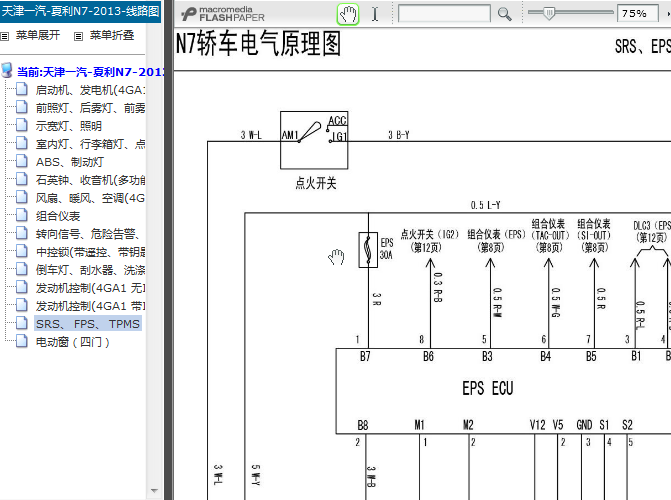
Task: Open ABS、制动灯 page
Action: coord(70,162)
